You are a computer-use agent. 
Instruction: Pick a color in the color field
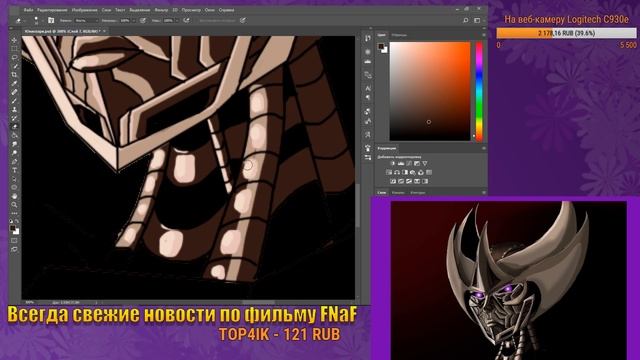[430, 91]
